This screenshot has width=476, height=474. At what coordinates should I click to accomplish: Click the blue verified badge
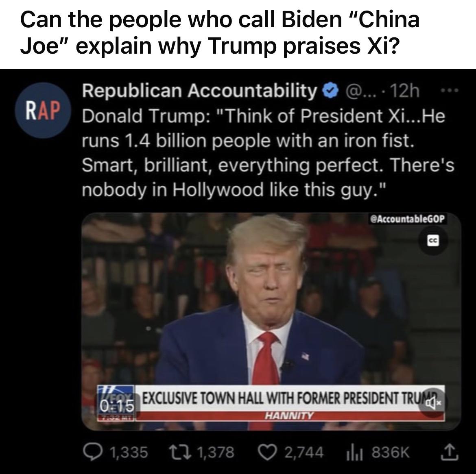(331, 90)
